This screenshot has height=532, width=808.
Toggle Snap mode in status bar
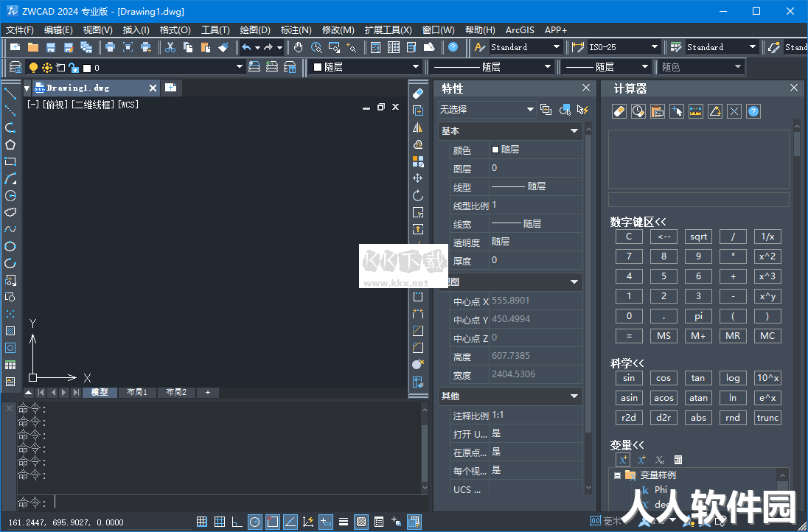[202, 522]
